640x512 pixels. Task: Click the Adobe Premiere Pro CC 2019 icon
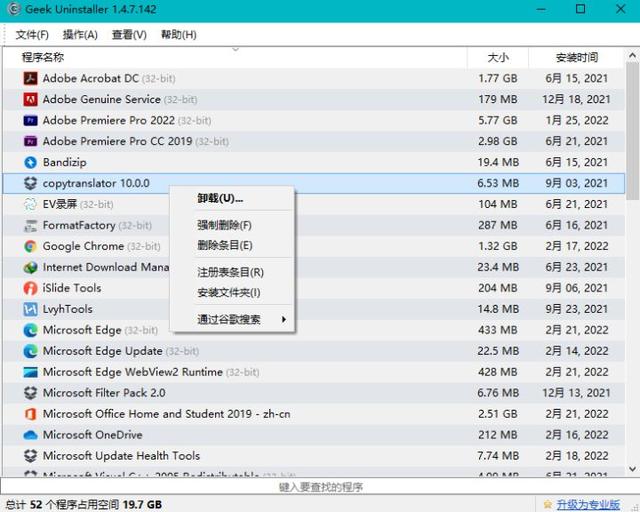click(30, 141)
